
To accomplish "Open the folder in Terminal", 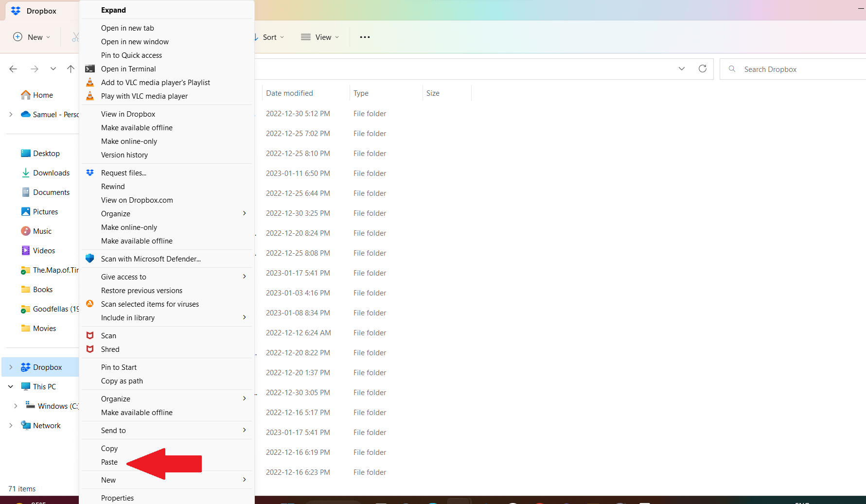I will coord(128,69).
